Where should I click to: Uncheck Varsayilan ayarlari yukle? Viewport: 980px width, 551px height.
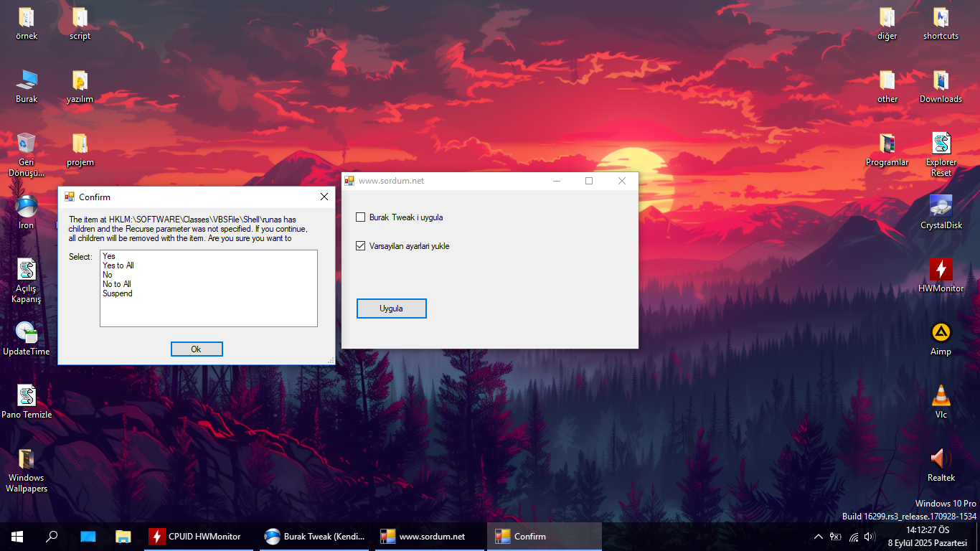click(361, 246)
